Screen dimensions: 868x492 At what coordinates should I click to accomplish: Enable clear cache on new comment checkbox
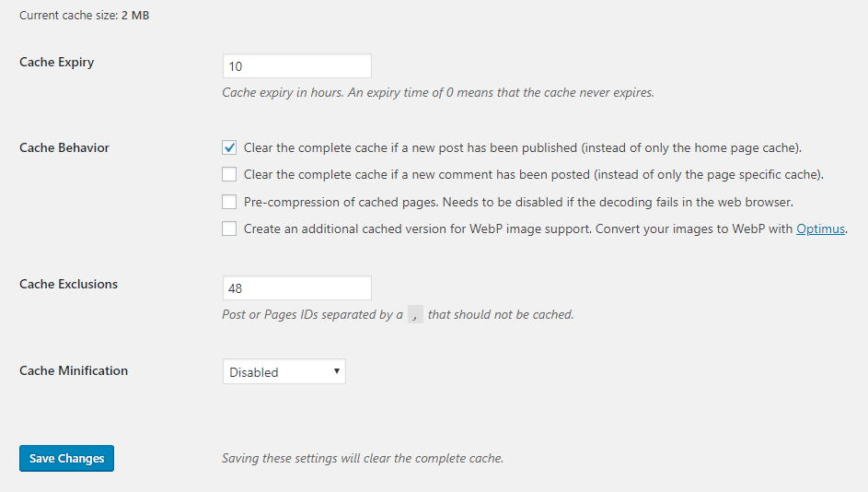pyautogui.click(x=229, y=174)
